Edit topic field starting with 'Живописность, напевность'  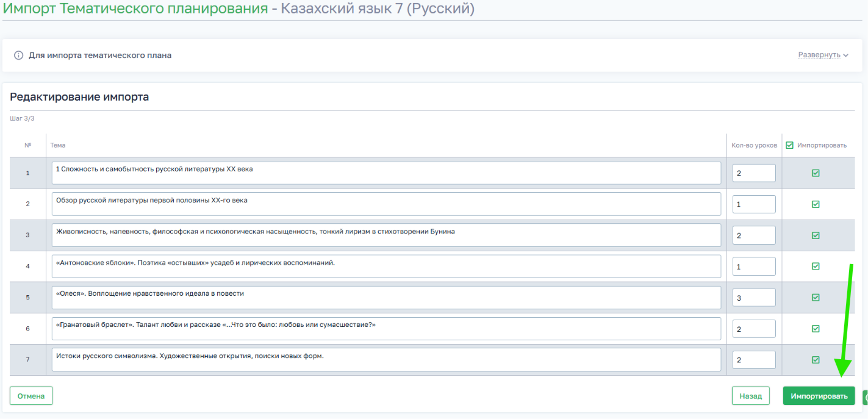(x=386, y=235)
